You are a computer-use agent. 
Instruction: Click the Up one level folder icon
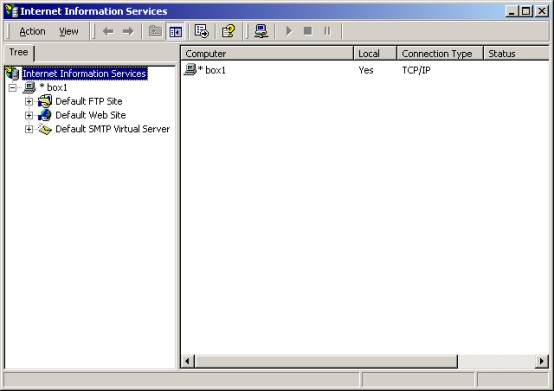(x=155, y=31)
